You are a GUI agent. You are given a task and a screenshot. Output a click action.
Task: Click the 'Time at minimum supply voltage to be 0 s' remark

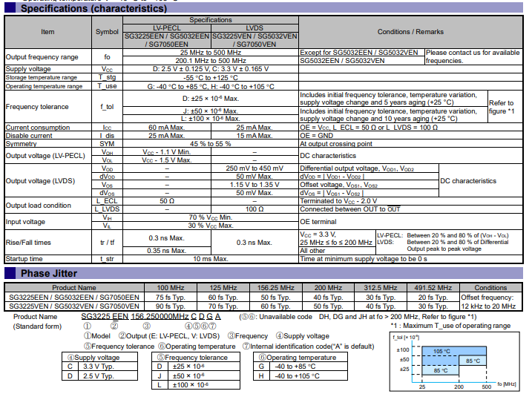364,259
